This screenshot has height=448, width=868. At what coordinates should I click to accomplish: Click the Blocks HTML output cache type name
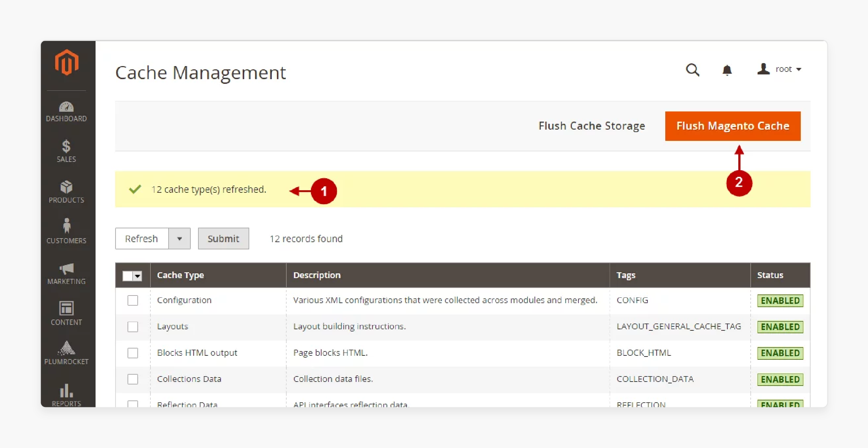coord(197,353)
